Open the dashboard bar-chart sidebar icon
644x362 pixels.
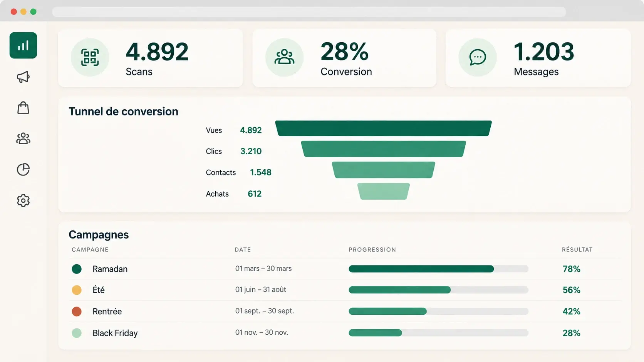tap(23, 45)
